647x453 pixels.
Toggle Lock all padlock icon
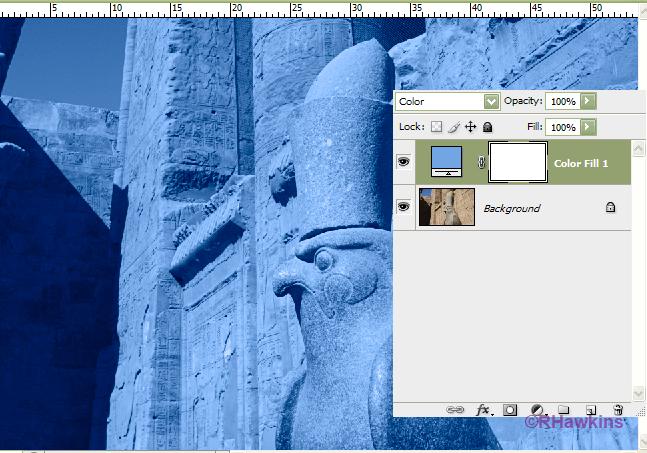[x=487, y=127]
